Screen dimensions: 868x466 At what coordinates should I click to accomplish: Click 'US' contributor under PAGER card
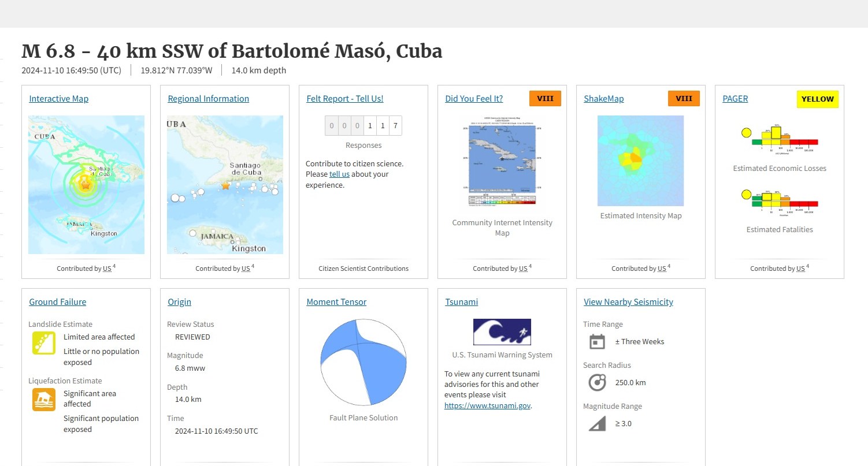[x=800, y=269]
